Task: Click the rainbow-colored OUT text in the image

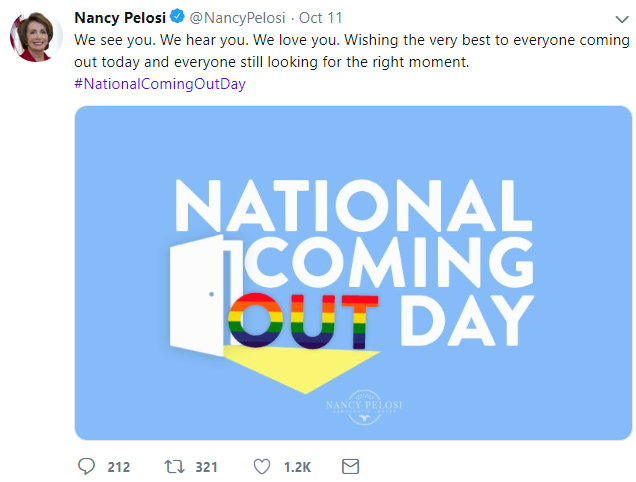Action: point(303,322)
